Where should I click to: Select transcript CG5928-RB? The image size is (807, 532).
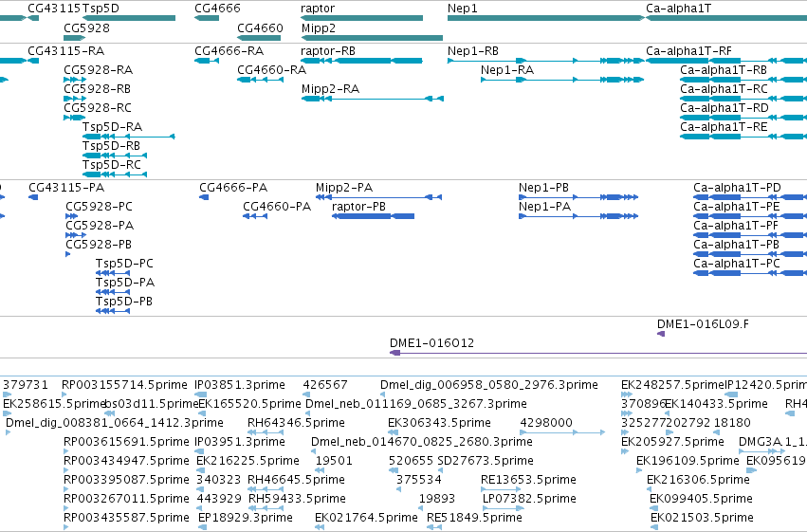(x=98, y=89)
